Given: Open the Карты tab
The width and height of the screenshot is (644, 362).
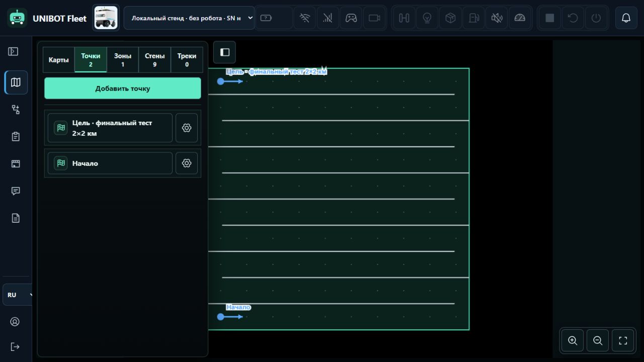Looking at the screenshot, I should coord(58,60).
